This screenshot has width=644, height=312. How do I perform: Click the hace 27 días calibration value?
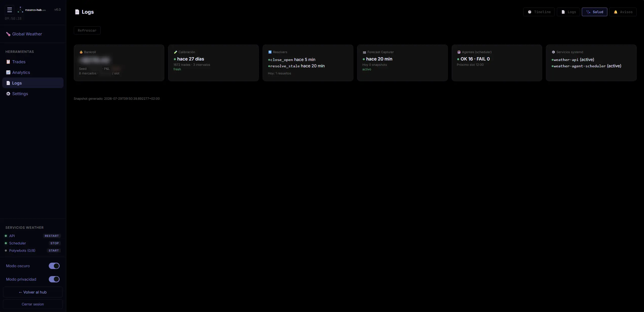coord(191,59)
